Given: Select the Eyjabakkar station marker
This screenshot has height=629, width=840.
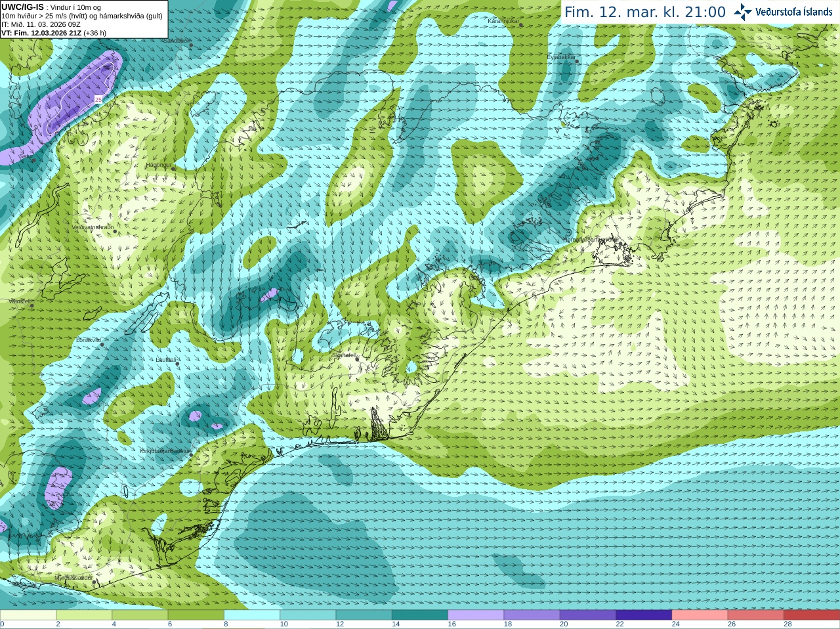Looking at the screenshot, I should [x=577, y=61].
